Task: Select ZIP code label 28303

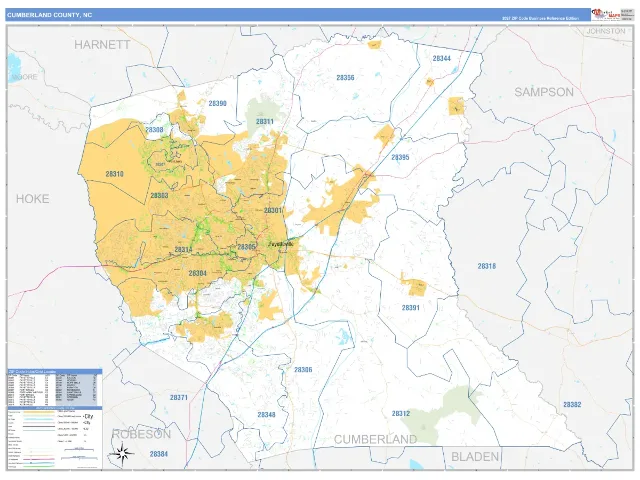Action: point(159,196)
